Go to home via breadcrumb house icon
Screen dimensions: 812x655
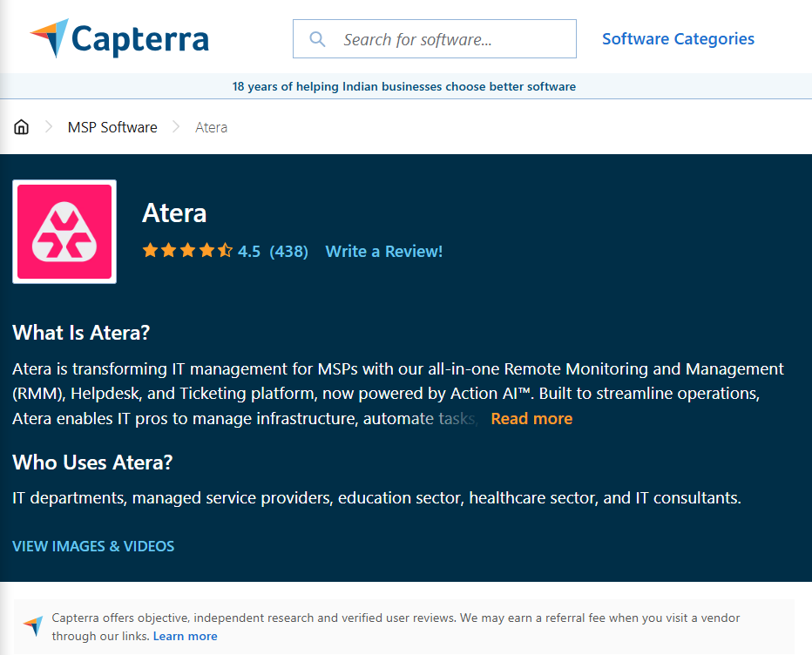(21, 127)
